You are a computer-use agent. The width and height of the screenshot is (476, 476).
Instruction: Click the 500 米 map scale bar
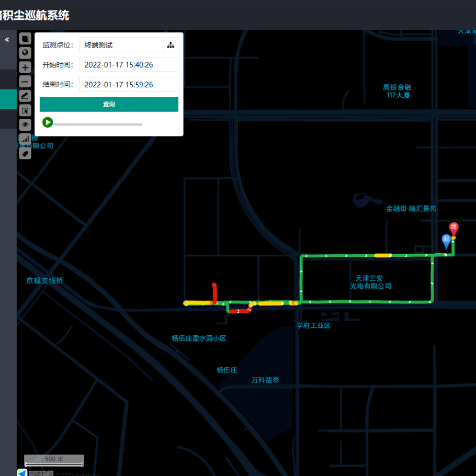coord(54,460)
